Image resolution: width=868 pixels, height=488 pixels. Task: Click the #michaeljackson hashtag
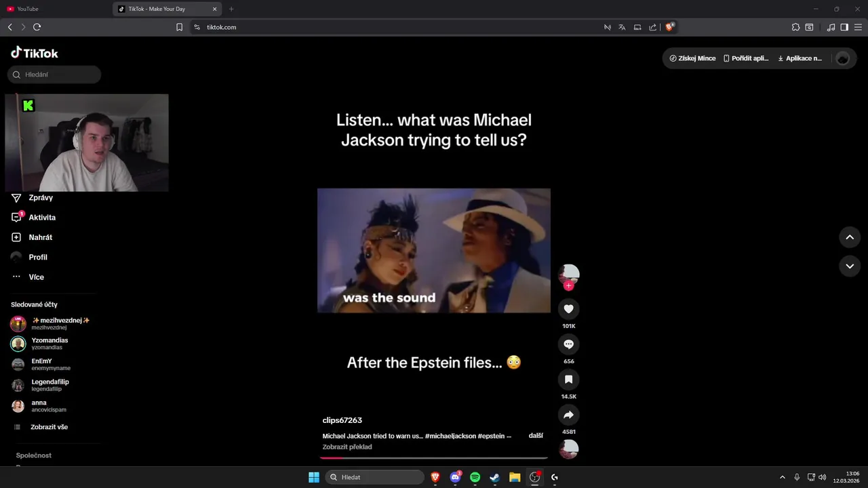[x=450, y=436]
